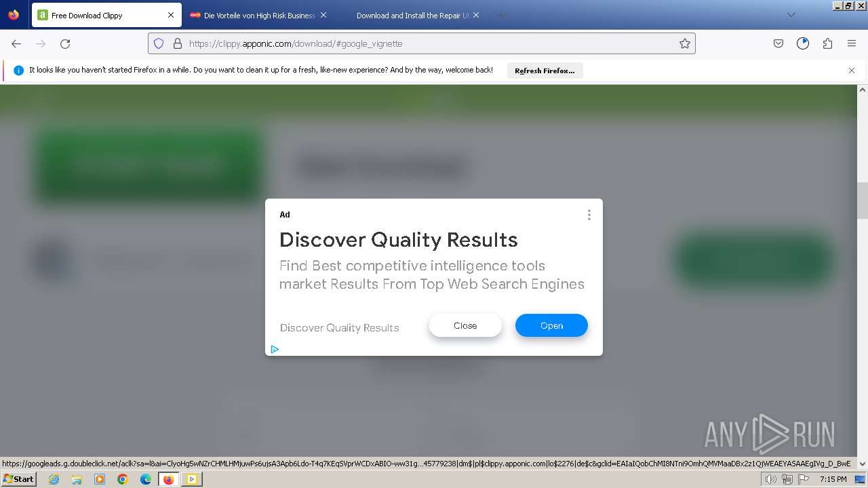Click the Ad label in the popup

click(x=285, y=215)
